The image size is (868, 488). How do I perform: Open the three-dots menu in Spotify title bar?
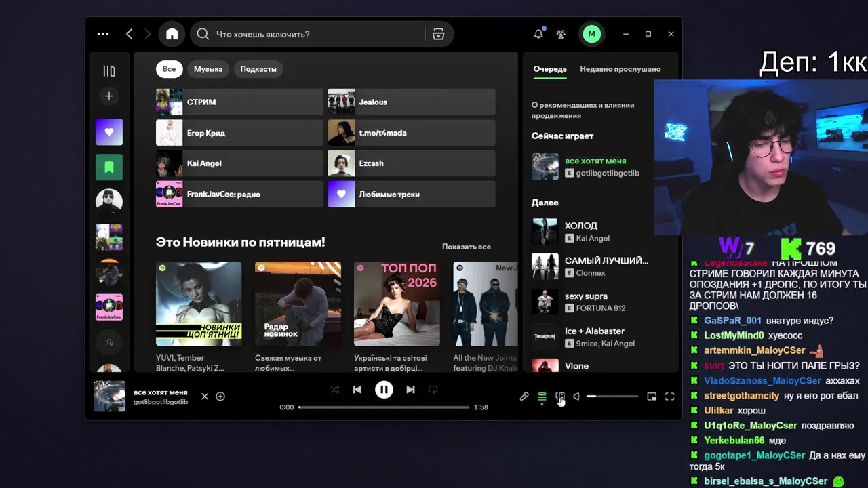coord(103,34)
